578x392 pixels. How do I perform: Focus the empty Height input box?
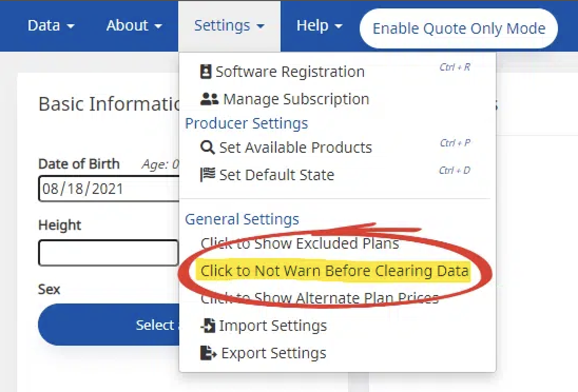(x=109, y=253)
